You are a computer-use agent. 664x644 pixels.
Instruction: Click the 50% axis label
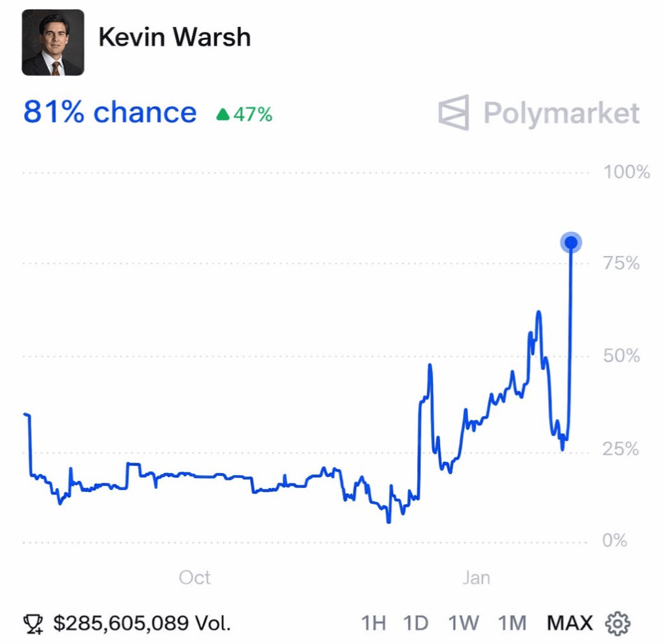[621, 356]
